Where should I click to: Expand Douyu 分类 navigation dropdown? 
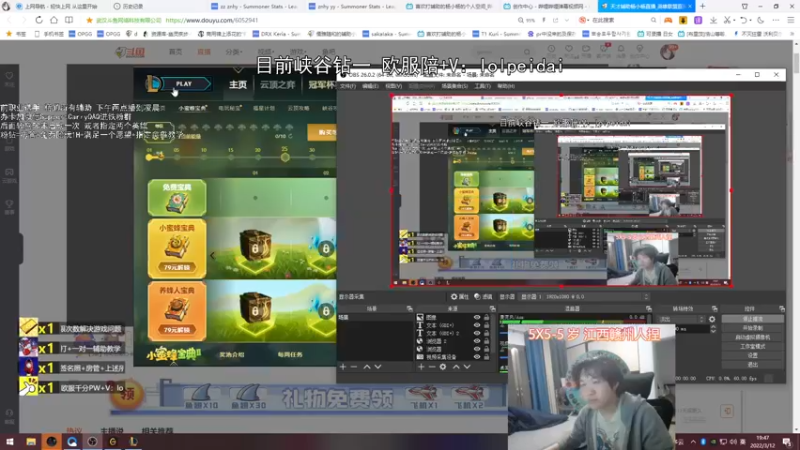234,52
